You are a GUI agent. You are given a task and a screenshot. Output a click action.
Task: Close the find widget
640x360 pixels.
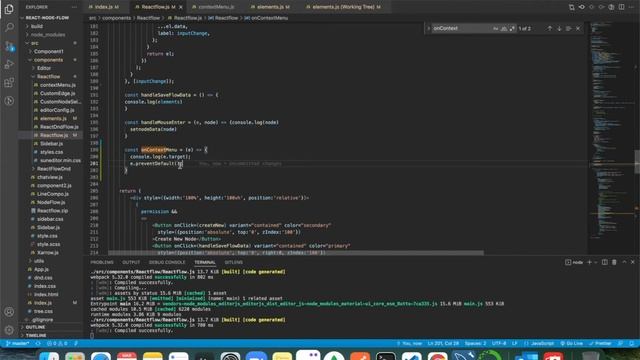(578, 29)
